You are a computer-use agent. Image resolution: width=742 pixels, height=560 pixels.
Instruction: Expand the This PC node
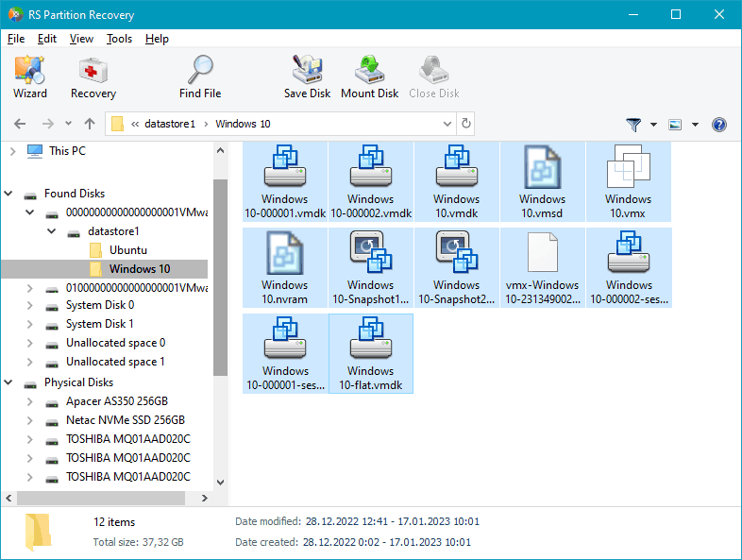[x=13, y=151]
